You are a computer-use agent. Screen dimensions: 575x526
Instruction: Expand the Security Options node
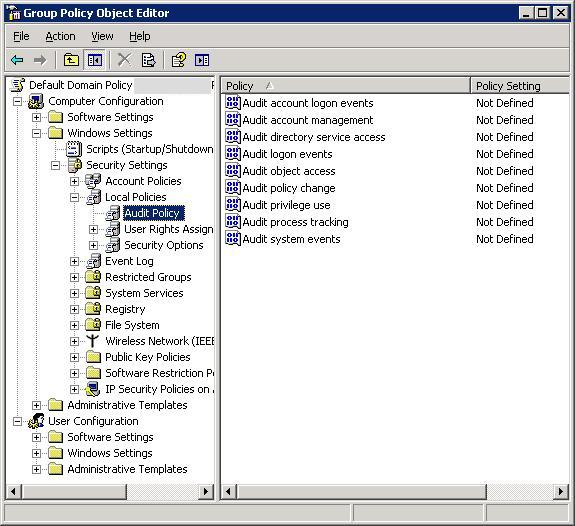pyautogui.click(x=94, y=245)
